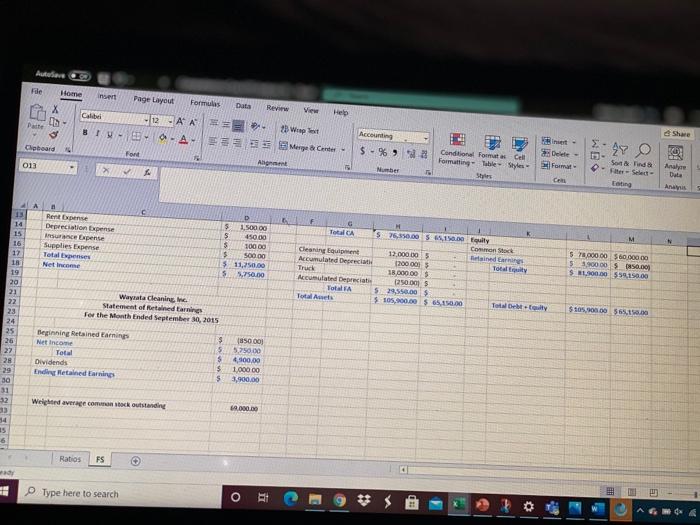
Task: Align cell text right
Action: point(238,143)
